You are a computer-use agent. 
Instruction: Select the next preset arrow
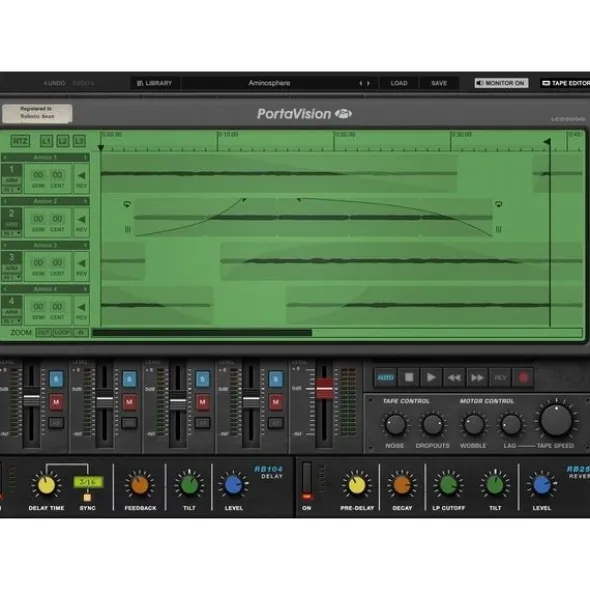pos(368,83)
